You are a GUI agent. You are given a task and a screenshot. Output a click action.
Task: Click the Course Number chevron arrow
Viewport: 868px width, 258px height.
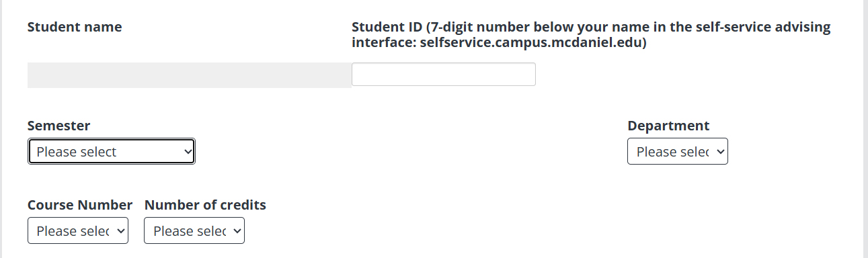pyautogui.click(x=121, y=231)
